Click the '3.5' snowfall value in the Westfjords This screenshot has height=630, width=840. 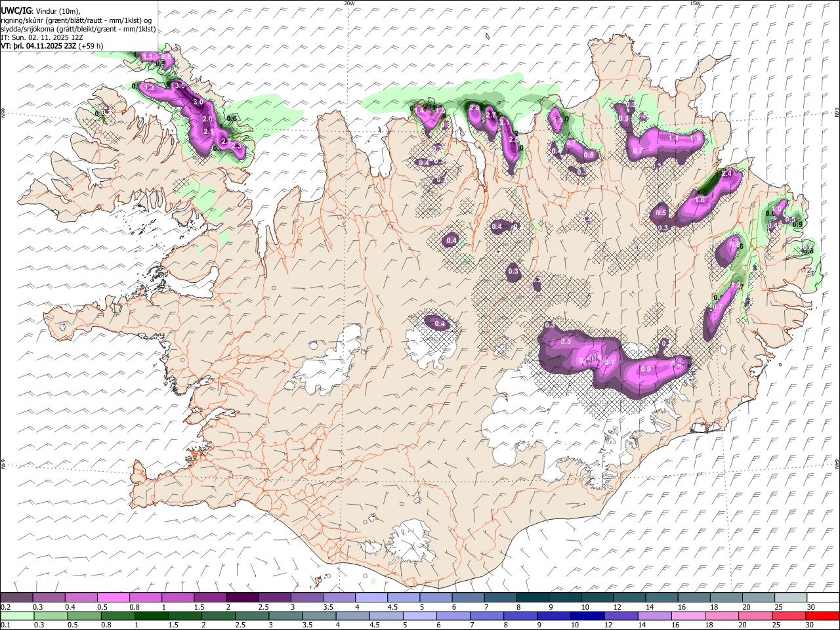[180, 86]
